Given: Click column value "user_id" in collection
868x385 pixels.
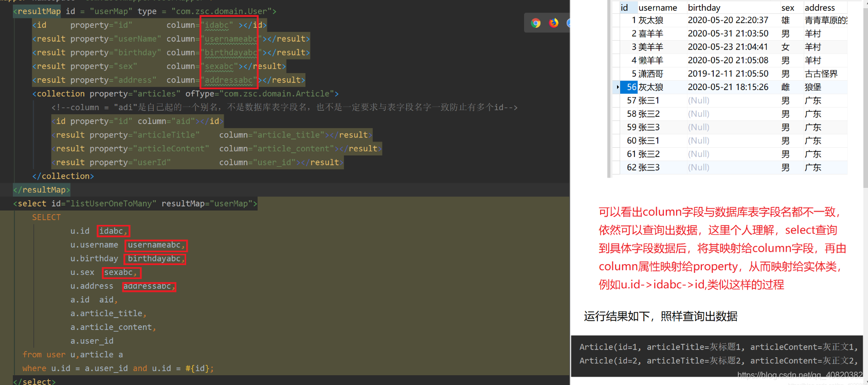Looking at the screenshot, I should click(x=274, y=162).
